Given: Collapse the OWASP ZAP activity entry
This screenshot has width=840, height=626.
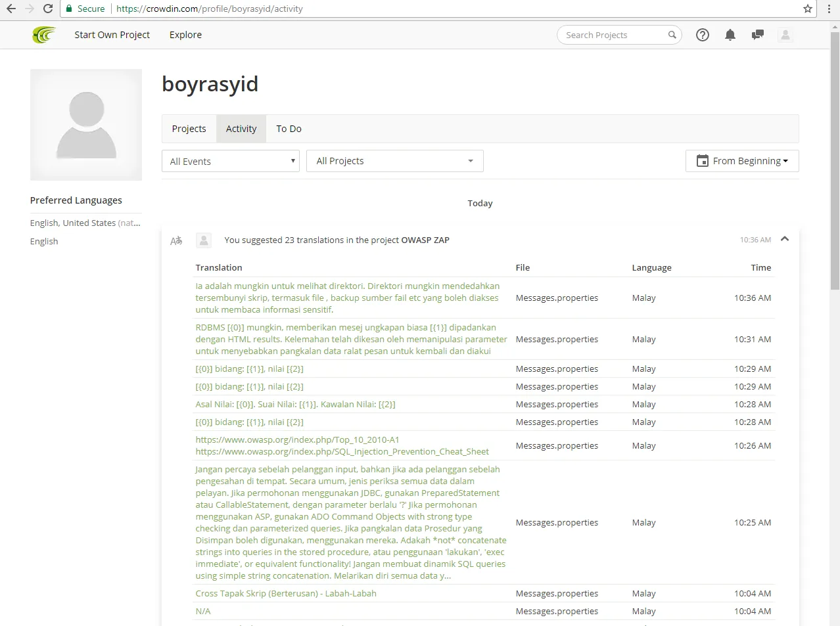Looking at the screenshot, I should pyautogui.click(x=784, y=239).
